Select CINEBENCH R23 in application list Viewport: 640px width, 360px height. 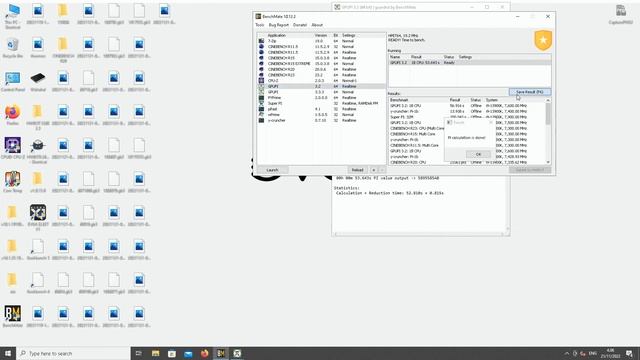click(321, 75)
